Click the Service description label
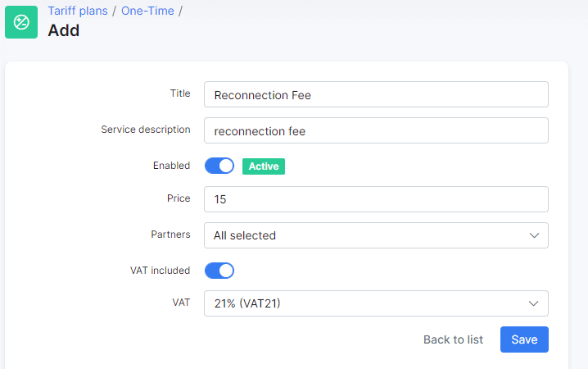The image size is (588, 369). 146,130
